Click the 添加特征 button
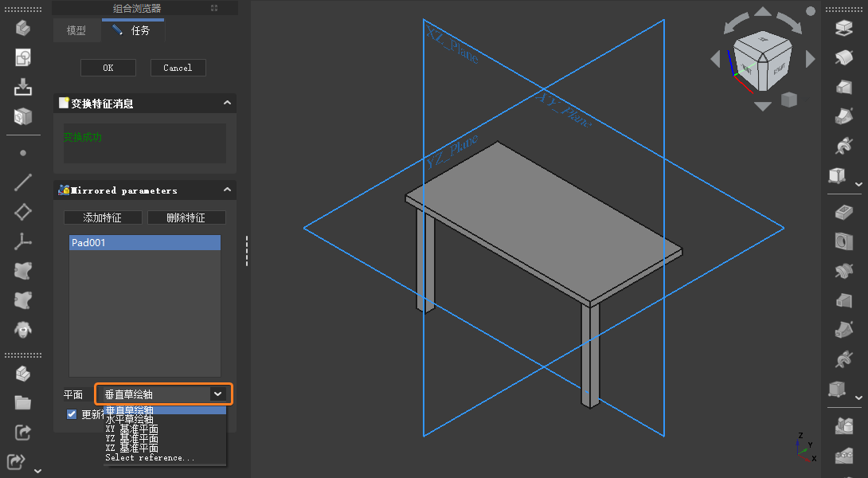The width and height of the screenshot is (868, 478). click(x=104, y=217)
